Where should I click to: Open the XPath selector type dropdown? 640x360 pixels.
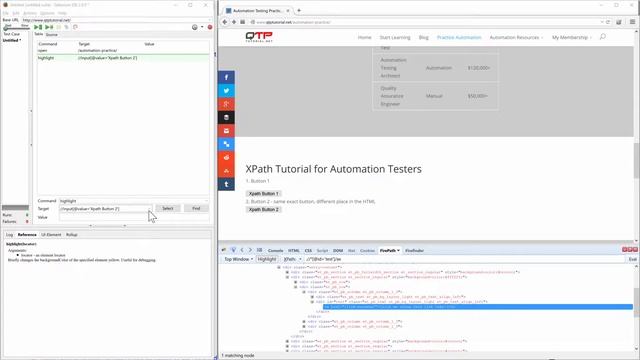click(x=292, y=259)
